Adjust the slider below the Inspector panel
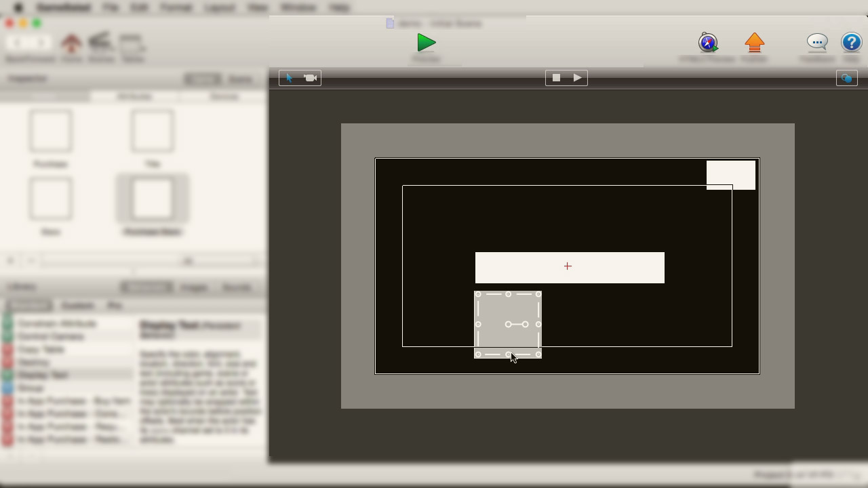 (x=188, y=260)
